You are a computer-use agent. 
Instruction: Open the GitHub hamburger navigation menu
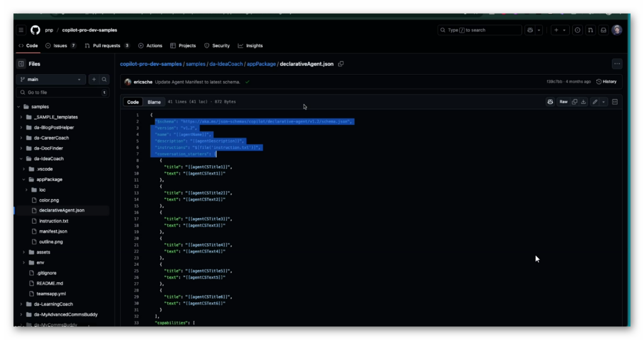tap(21, 30)
